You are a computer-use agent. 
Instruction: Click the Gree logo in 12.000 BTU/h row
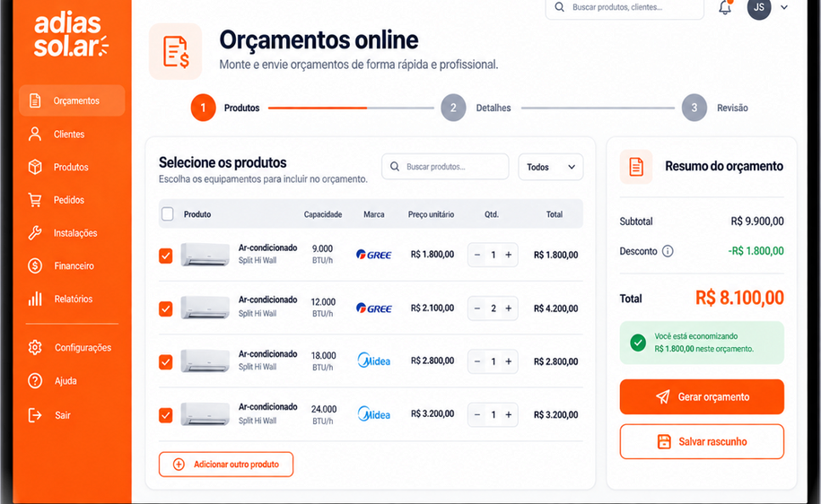tap(374, 308)
